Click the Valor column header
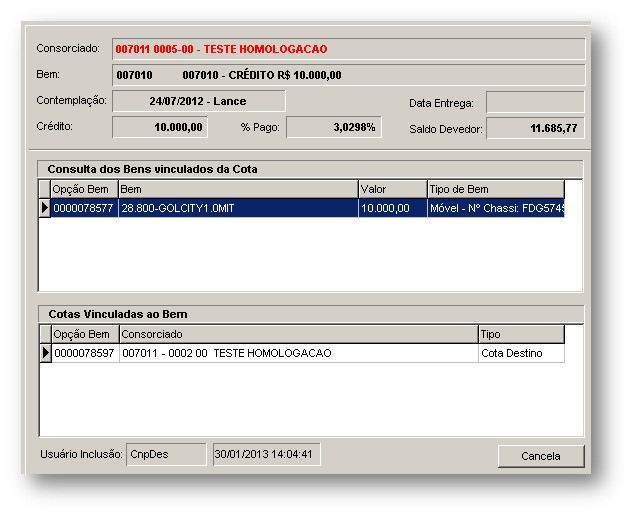Viewport: 633px width, 516px height. [393, 189]
